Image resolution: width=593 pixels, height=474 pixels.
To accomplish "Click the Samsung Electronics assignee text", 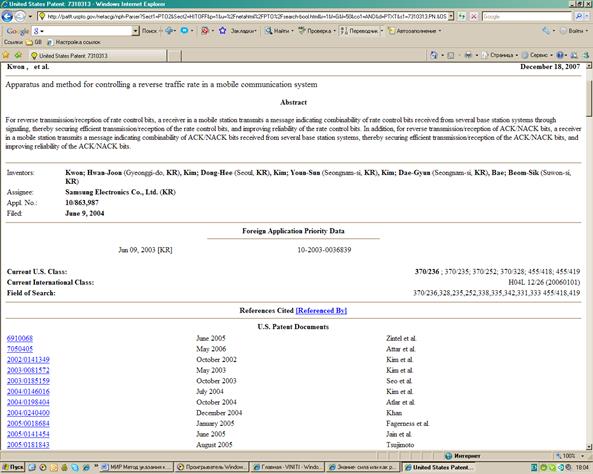I will (120, 192).
